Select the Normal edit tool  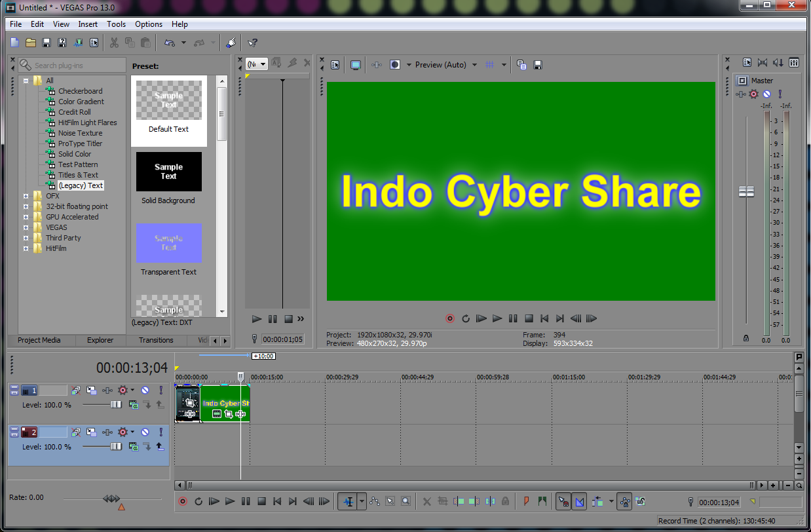(348, 502)
